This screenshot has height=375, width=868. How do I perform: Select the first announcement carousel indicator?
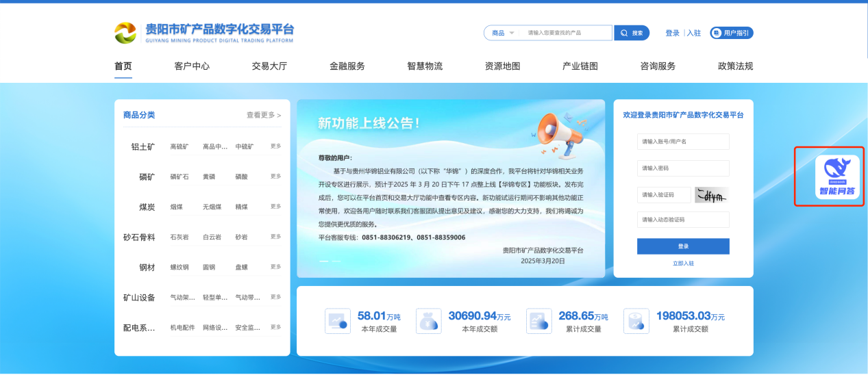click(x=324, y=261)
